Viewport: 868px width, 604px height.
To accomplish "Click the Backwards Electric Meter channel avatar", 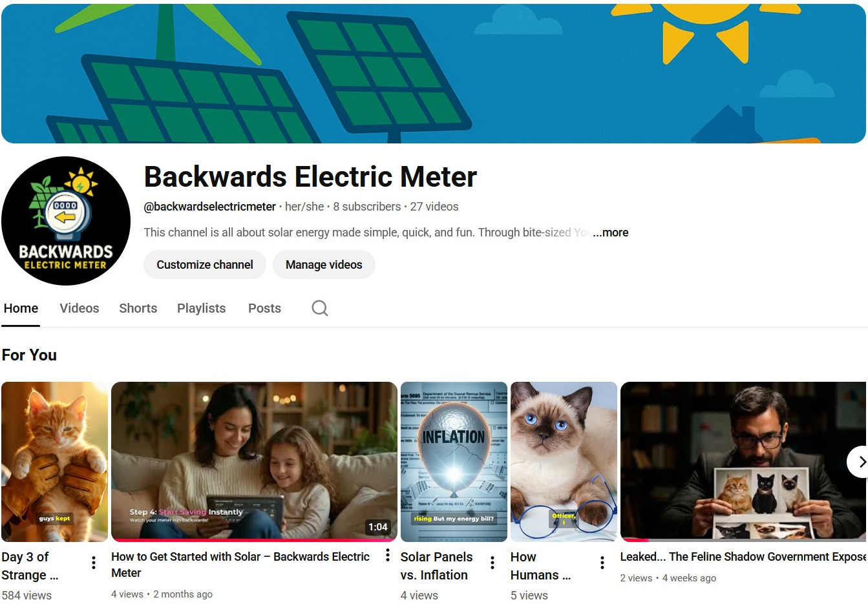I will (65, 220).
